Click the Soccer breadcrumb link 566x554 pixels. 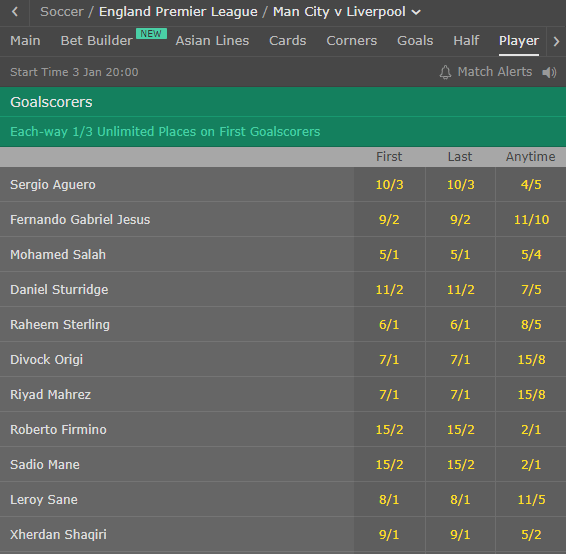[62, 12]
